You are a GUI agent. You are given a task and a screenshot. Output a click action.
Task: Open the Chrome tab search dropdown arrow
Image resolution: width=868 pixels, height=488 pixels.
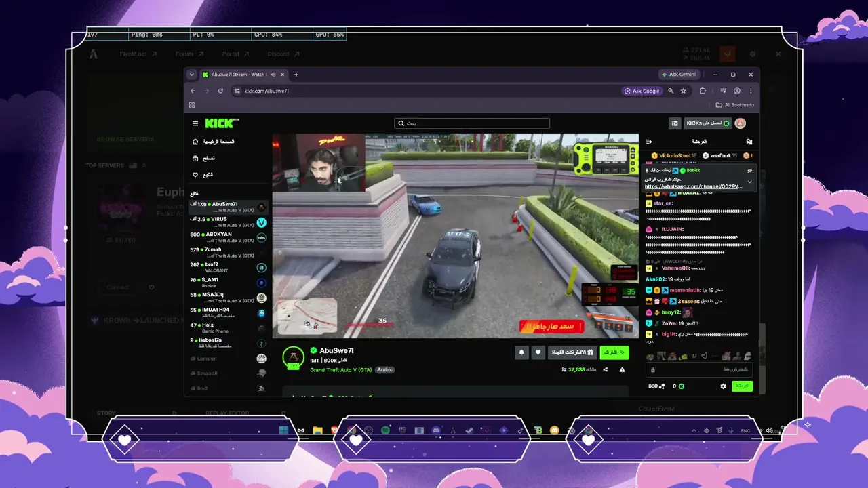(x=192, y=75)
